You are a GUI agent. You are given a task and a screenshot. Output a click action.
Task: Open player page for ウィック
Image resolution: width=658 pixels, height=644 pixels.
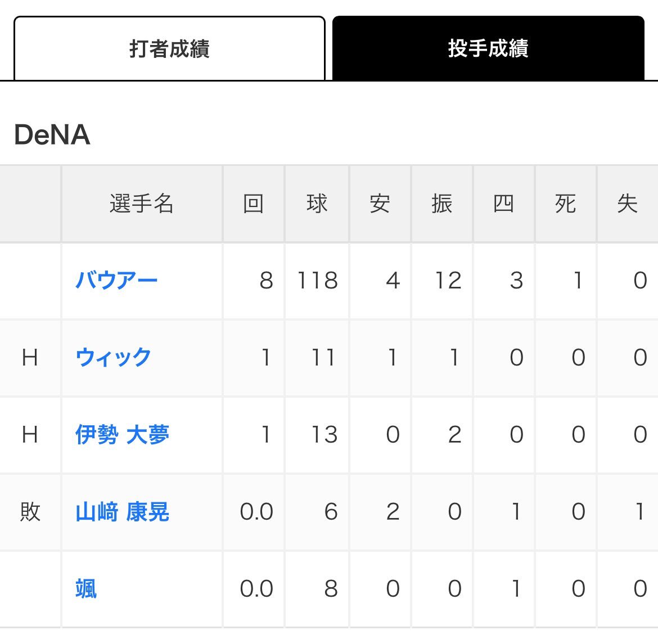[113, 357]
